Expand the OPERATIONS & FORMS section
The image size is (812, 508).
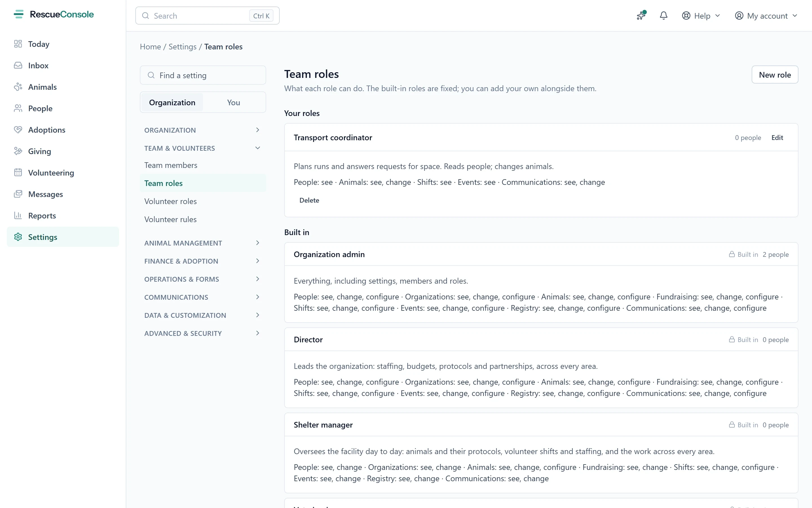click(203, 279)
